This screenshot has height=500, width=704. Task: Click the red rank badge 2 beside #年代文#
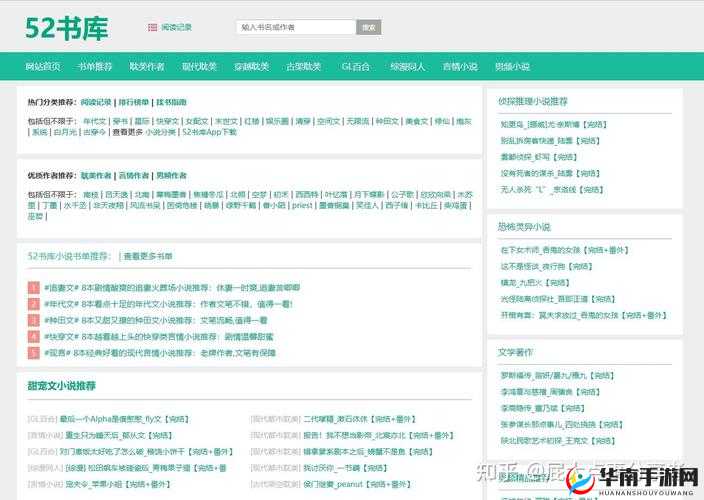(x=34, y=304)
